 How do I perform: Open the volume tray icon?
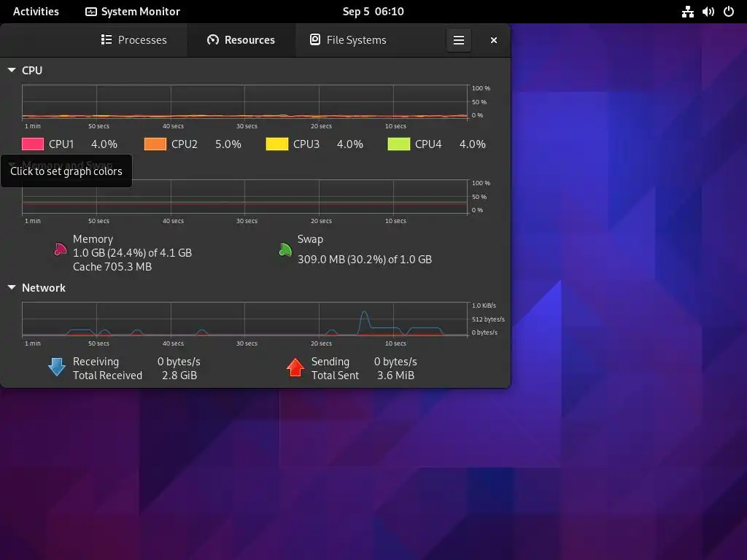tap(708, 12)
